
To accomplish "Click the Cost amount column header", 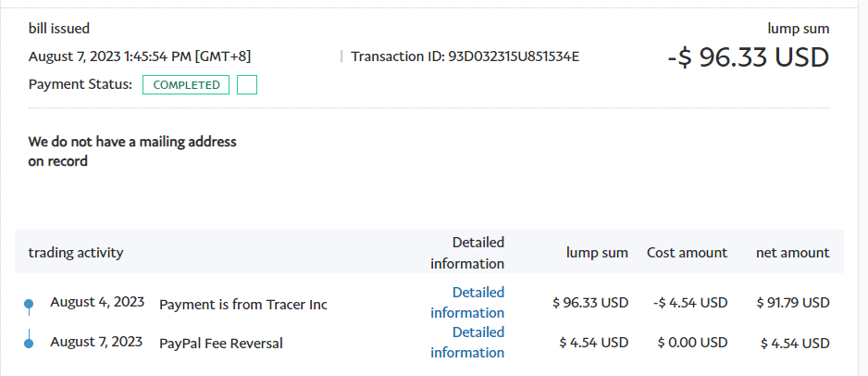I will [x=687, y=253].
